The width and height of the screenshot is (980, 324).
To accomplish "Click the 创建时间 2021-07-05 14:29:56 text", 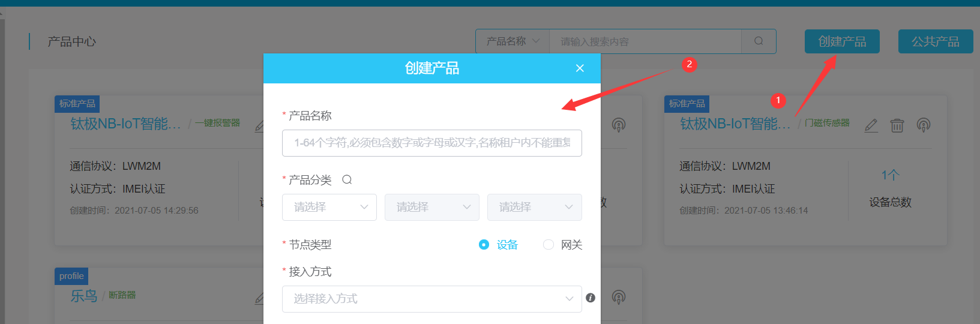I will click(x=134, y=211).
